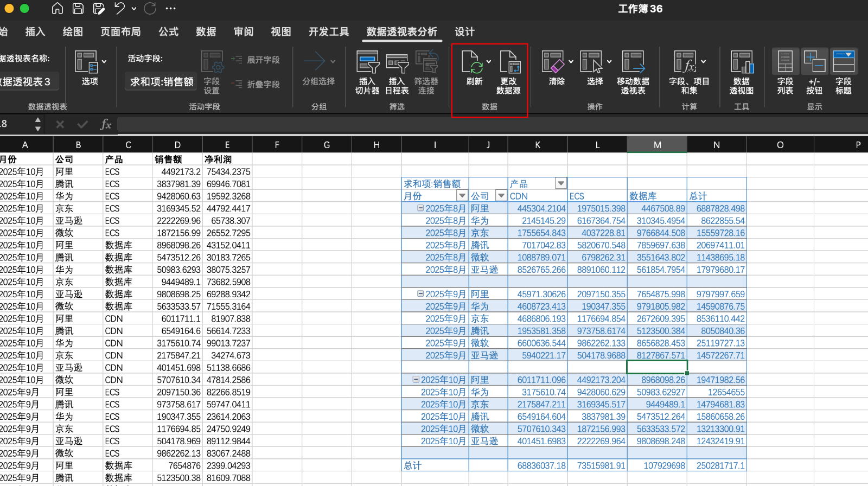Click the formula confirm checkmark icon
The width and height of the screenshot is (868, 486).
click(82, 124)
